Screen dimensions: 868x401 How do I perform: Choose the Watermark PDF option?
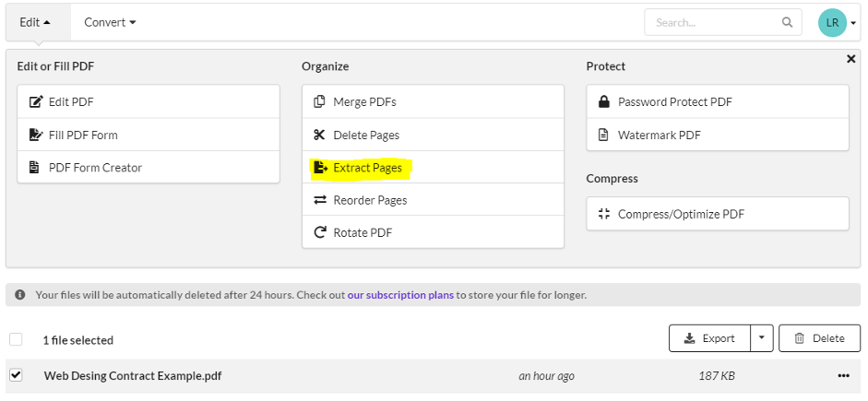point(718,135)
